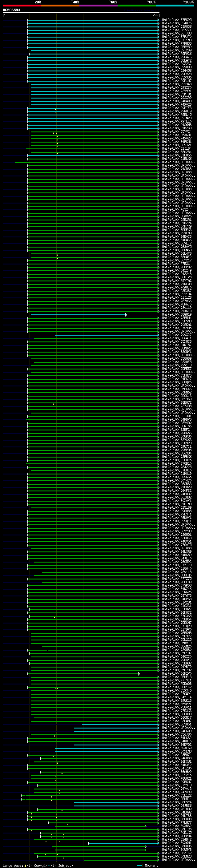Select hit label UniRef100_A9P926
197x868 pixels.
177,54
